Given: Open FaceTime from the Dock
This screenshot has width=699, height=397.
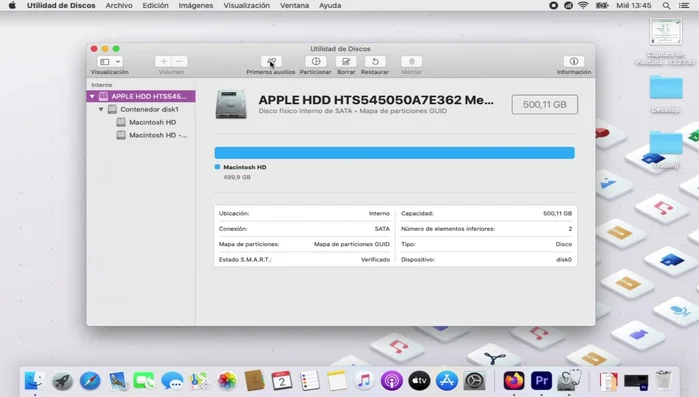Looking at the screenshot, I should pyautogui.click(x=144, y=381).
